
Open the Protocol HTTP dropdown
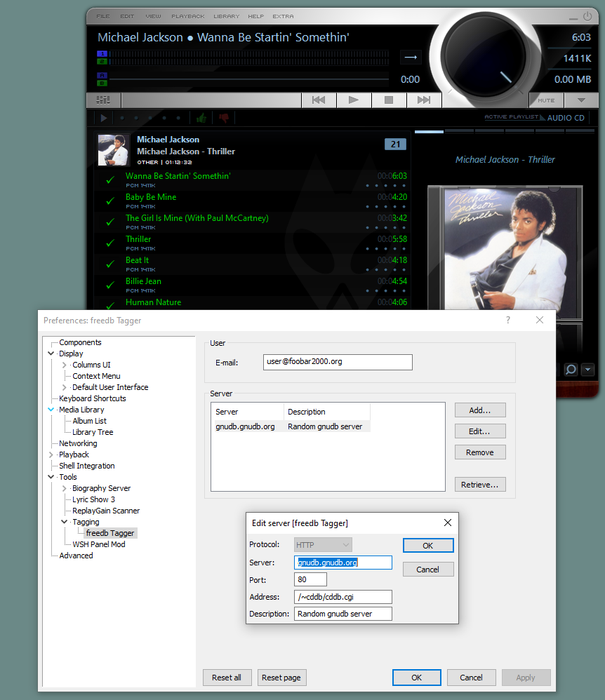click(x=323, y=545)
